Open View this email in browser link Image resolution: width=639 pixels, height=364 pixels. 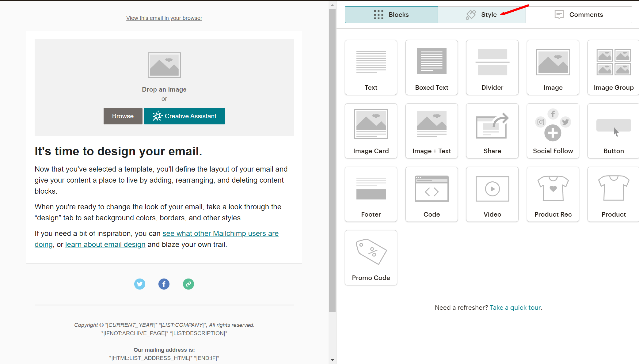click(164, 18)
